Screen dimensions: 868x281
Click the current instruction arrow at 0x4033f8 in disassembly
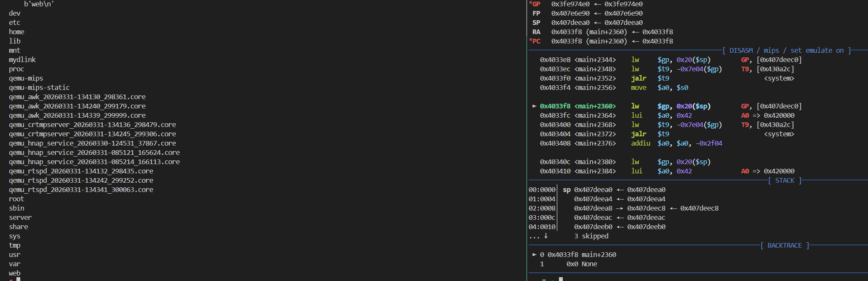pyautogui.click(x=534, y=106)
